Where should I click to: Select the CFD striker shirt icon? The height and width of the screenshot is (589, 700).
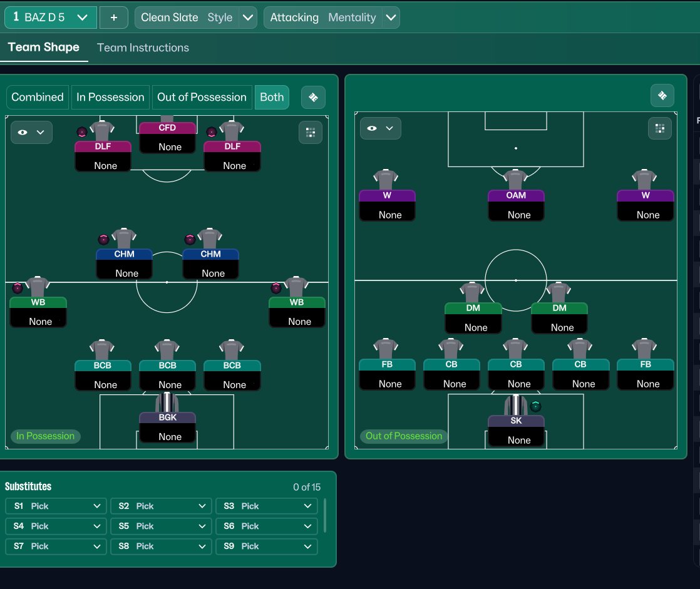pyautogui.click(x=167, y=119)
